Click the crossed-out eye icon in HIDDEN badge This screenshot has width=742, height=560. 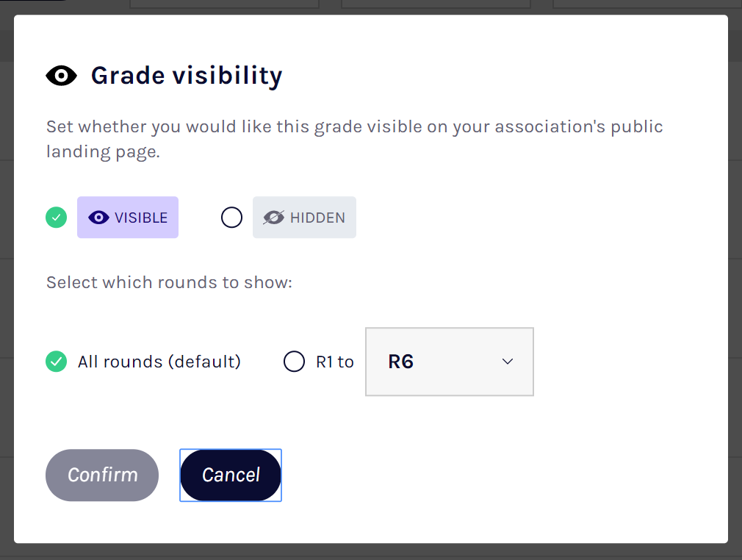tap(273, 218)
